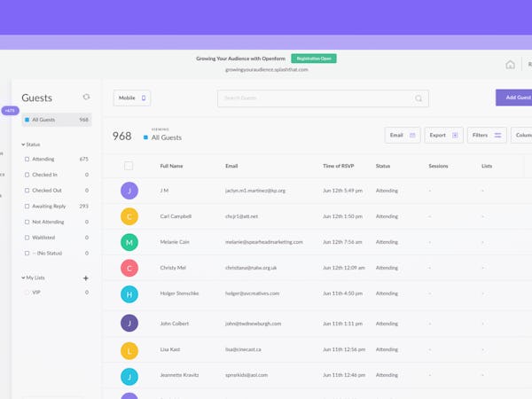Open Jeannette Kravitz's blue J avatar
The width and height of the screenshot is (532, 399).
pyautogui.click(x=129, y=377)
